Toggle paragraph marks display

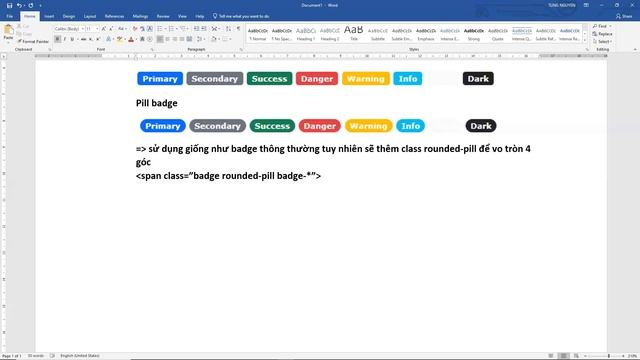pos(238,29)
